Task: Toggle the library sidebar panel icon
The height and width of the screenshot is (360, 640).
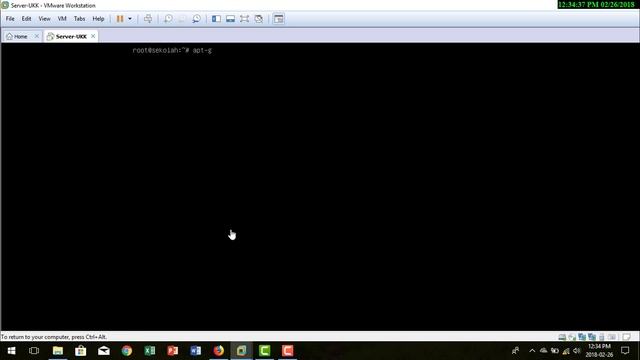Action: click(x=216, y=19)
